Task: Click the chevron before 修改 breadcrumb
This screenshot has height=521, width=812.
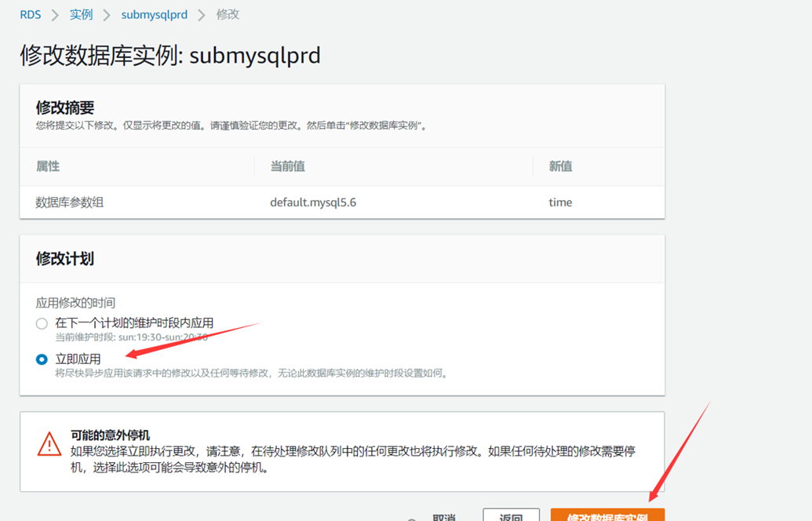Action: pos(202,14)
